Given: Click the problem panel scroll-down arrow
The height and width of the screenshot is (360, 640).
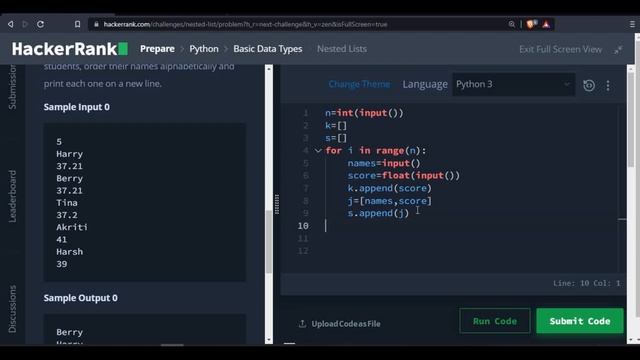Looking at the screenshot, I should (269, 340).
